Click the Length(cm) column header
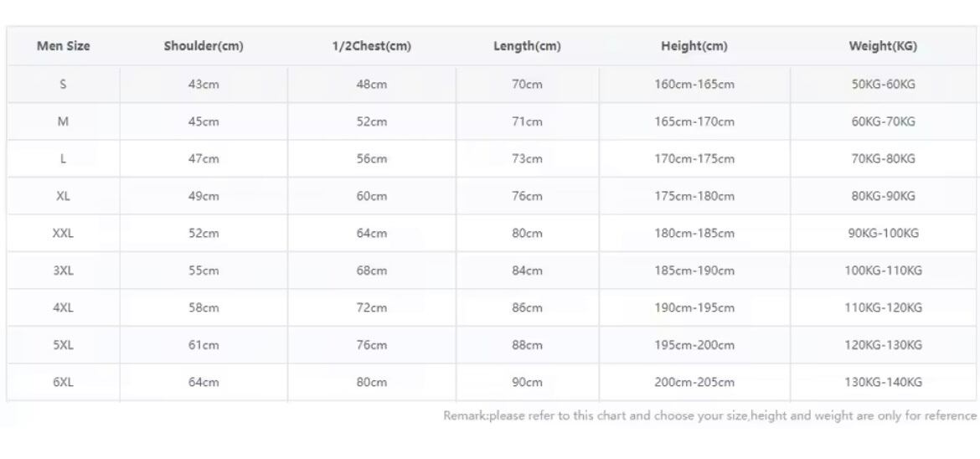The height and width of the screenshot is (459, 980). 527,46
